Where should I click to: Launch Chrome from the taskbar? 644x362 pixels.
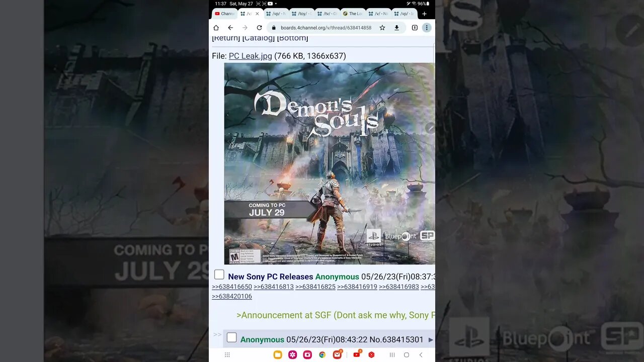[322, 354]
